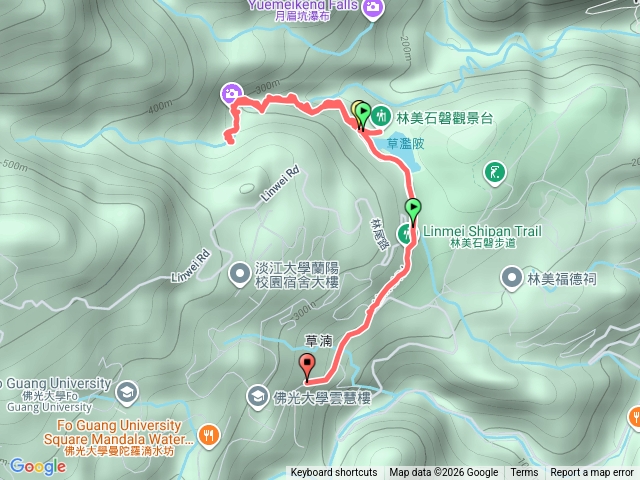Open the Keyboard shortcuts button

(333, 473)
